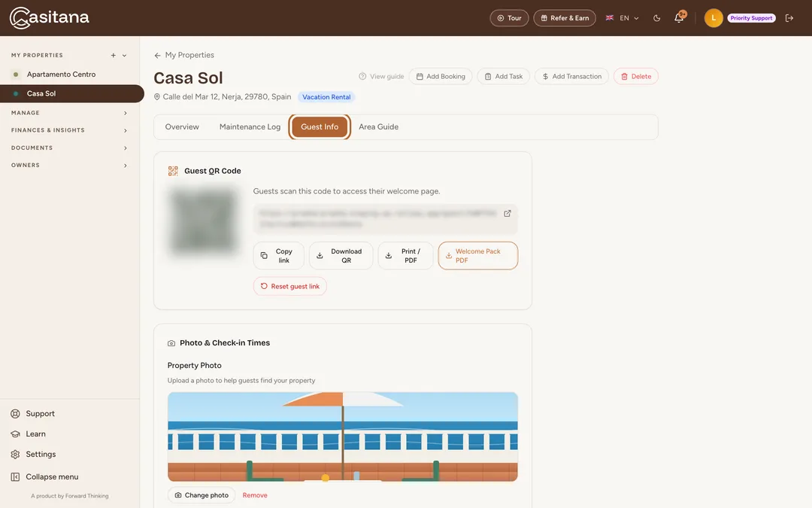Screen dimensions: 812x508
Task: Click the logout icon
Action: [x=789, y=18]
